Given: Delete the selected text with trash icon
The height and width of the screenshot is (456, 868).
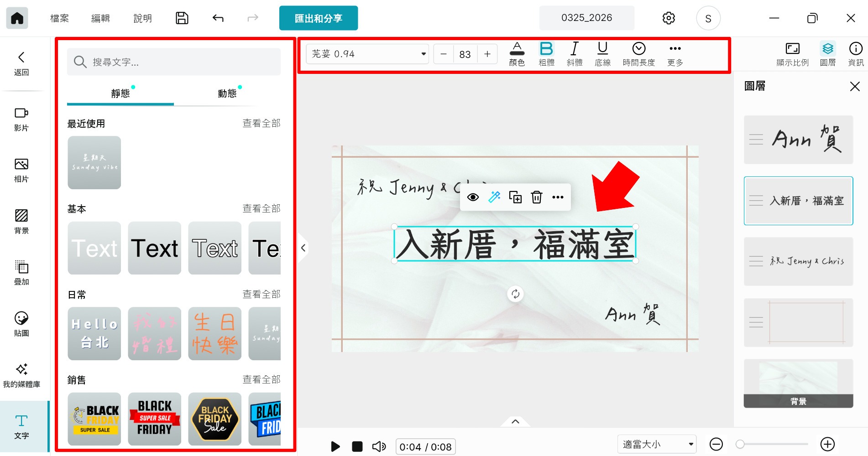Looking at the screenshot, I should click(537, 197).
